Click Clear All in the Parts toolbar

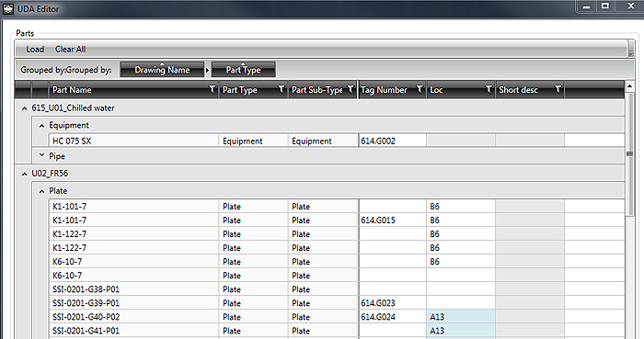71,50
